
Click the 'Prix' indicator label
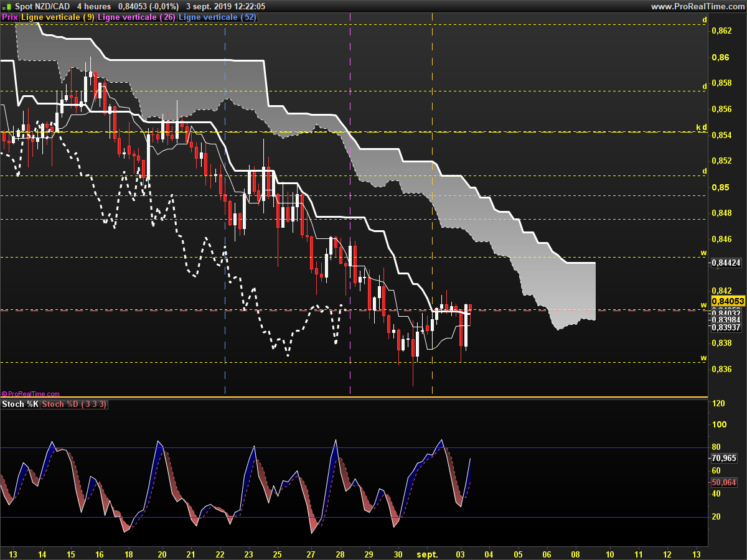pyautogui.click(x=10, y=17)
